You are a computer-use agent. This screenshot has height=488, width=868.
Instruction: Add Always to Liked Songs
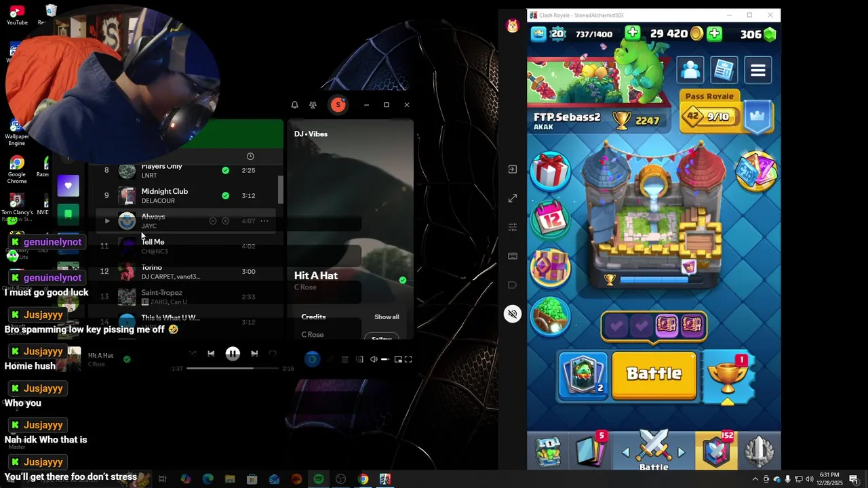click(225, 221)
